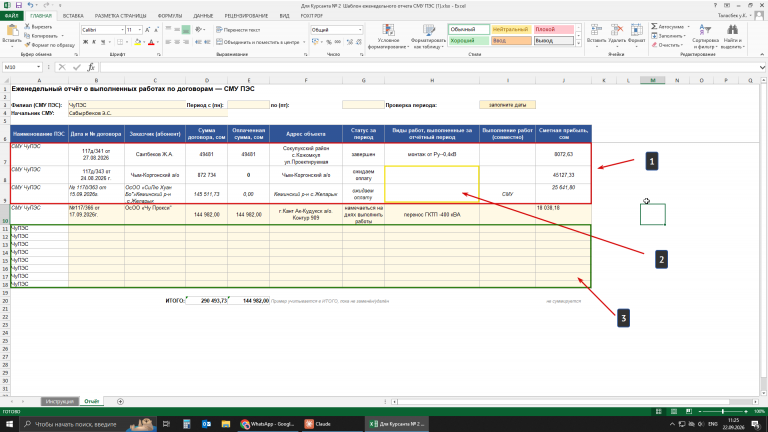Toggle italic (К) formatting
The width and height of the screenshot is (768, 432).
click(x=94, y=42)
